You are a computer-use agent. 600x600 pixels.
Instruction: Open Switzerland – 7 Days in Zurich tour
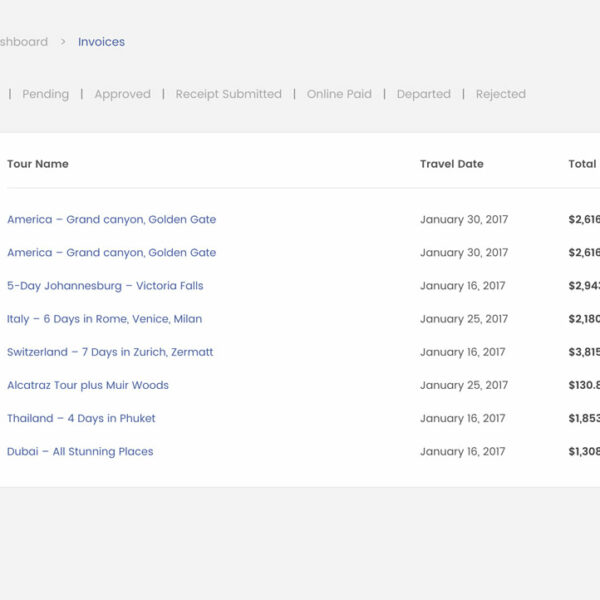pos(110,352)
